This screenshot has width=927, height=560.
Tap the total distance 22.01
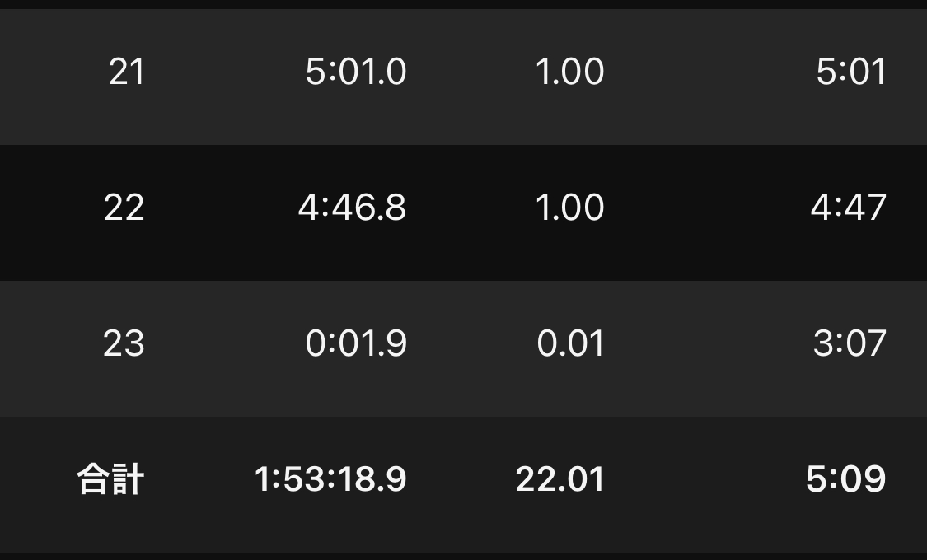tap(559, 479)
